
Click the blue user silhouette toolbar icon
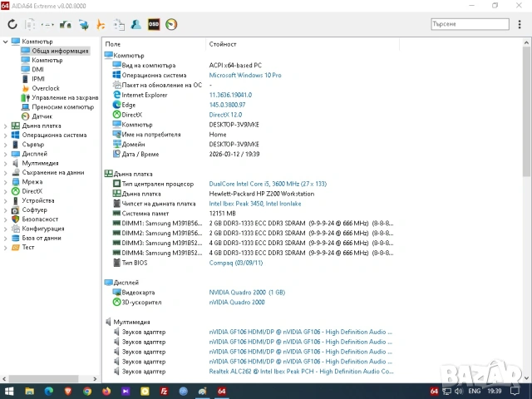136,24
